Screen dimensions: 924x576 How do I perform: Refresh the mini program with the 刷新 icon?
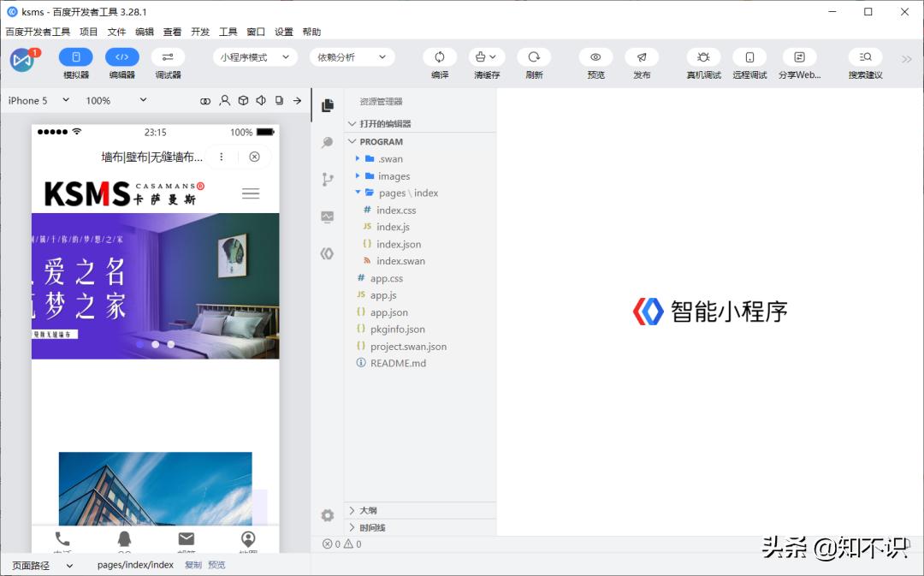point(533,57)
